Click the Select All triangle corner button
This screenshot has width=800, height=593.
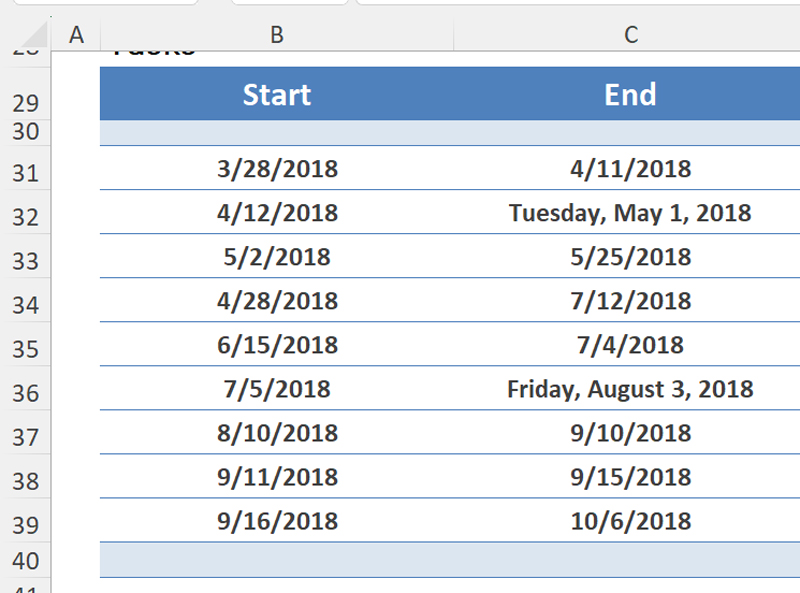[x=27, y=33]
